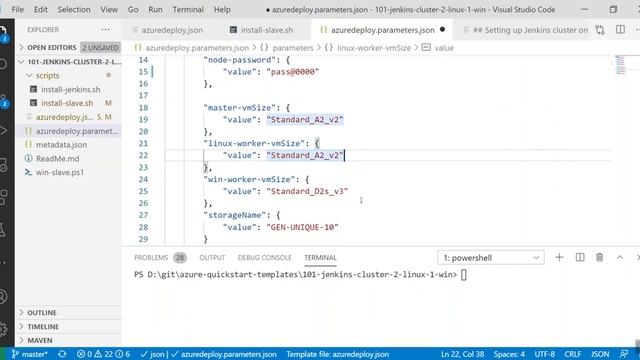Change 'CRLF' line ending in status bar
The height and width of the screenshot is (360, 640).
573,354
